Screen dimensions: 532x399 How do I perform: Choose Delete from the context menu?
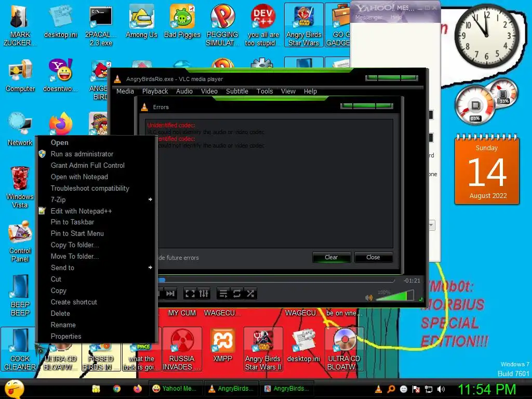pyautogui.click(x=96, y=313)
